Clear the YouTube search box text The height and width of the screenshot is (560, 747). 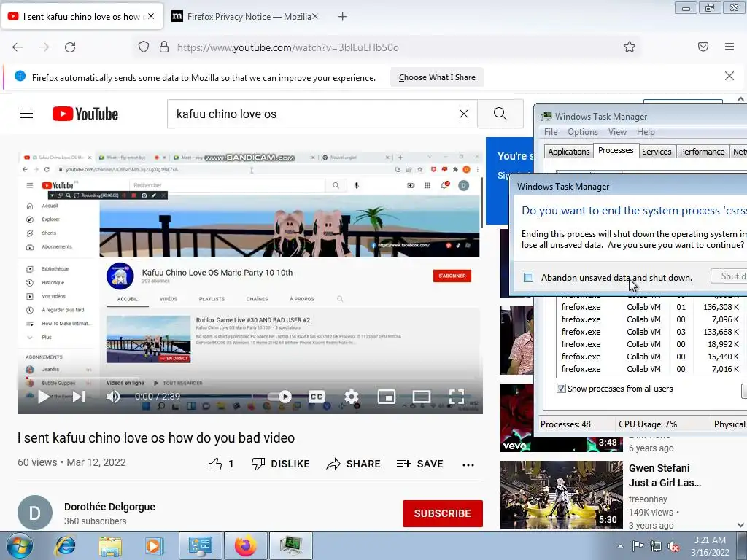463,114
